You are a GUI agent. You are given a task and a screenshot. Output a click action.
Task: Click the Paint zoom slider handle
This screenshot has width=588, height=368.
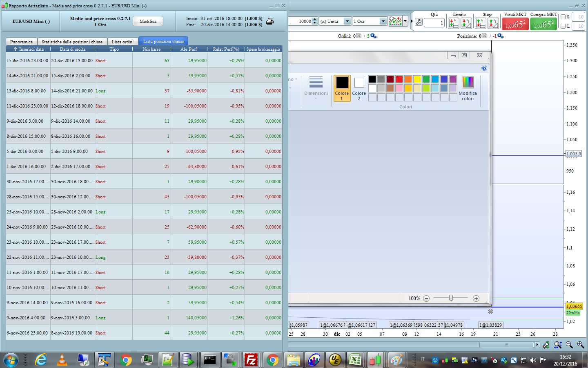pos(451,298)
